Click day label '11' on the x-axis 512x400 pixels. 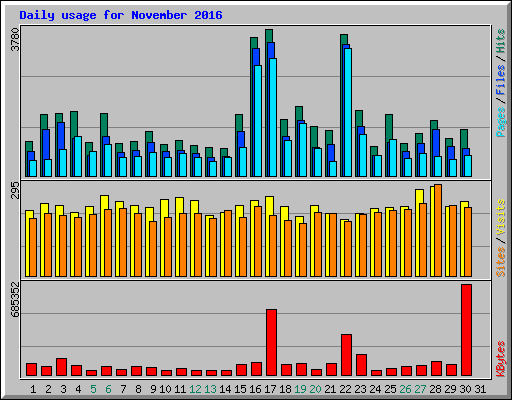180,389
